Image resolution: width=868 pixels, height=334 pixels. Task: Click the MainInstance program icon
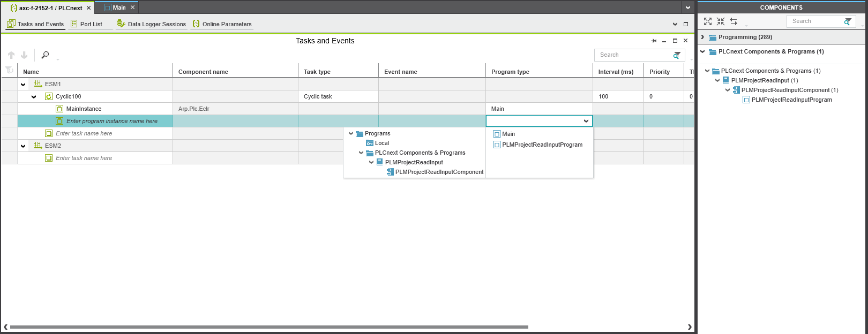tap(59, 109)
